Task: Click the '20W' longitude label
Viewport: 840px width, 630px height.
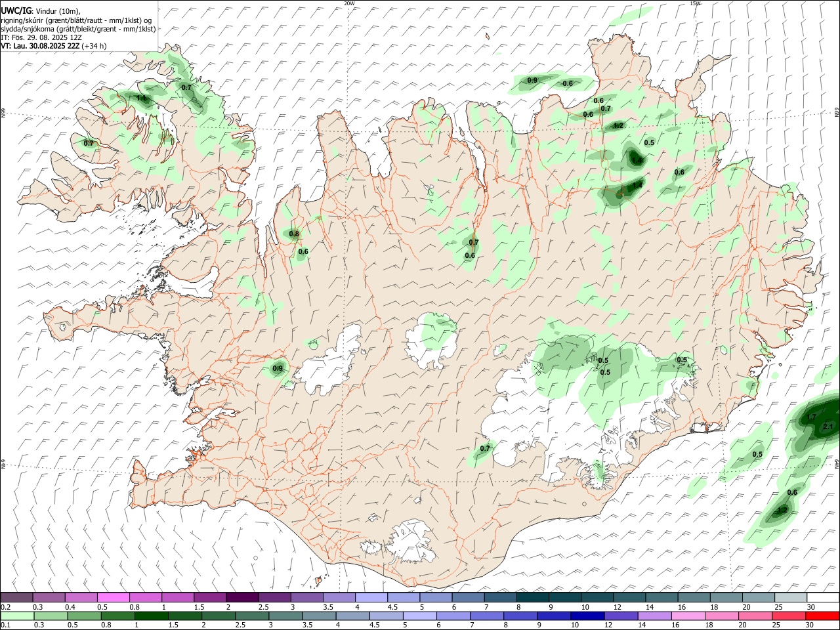Action: (349, 3)
